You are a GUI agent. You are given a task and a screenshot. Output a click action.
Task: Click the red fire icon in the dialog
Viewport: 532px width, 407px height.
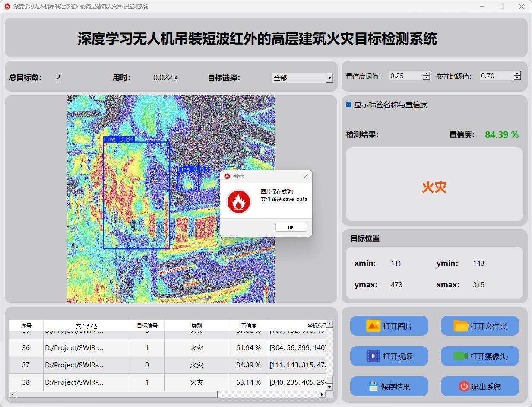pyautogui.click(x=239, y=202)
